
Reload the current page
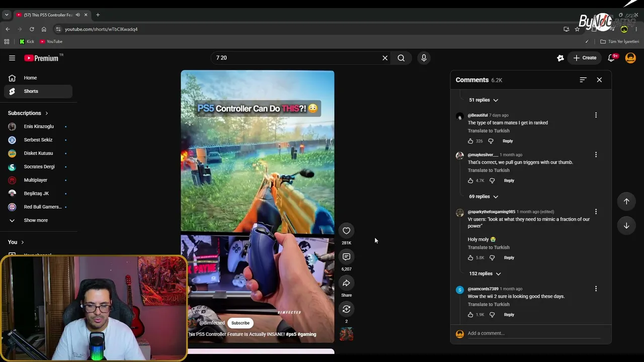pyautogui.click(x=32, y=29)
